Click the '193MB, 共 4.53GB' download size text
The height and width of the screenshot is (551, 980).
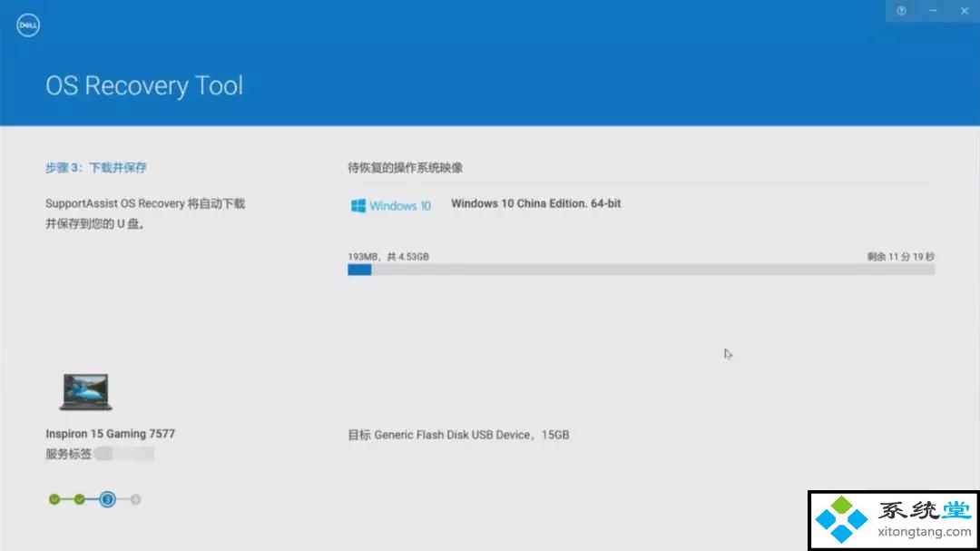(x=388, y=256)
